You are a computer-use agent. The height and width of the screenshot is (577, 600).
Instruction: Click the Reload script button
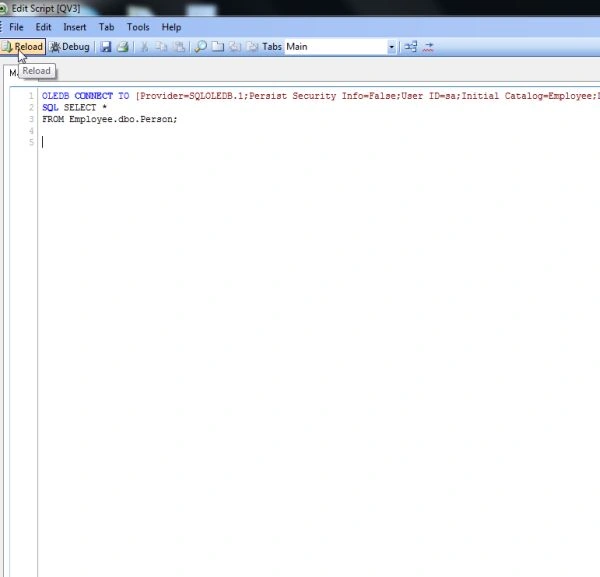(22, 47)
